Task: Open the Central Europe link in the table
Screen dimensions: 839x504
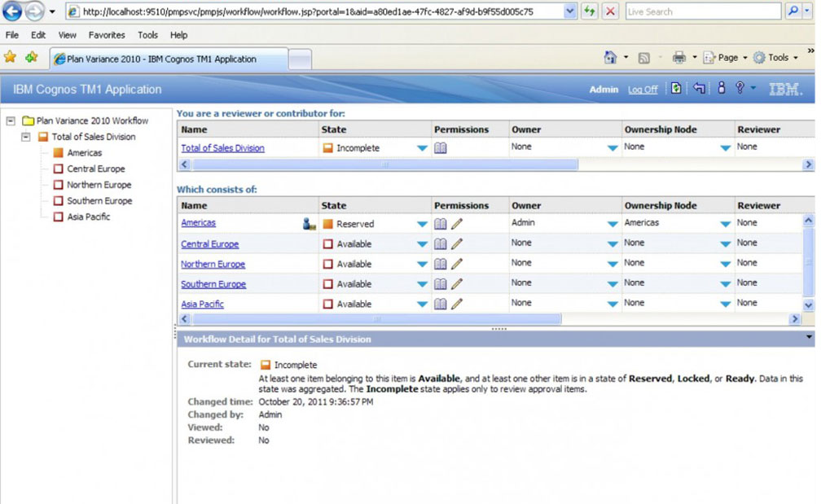Action: (210, 244)
